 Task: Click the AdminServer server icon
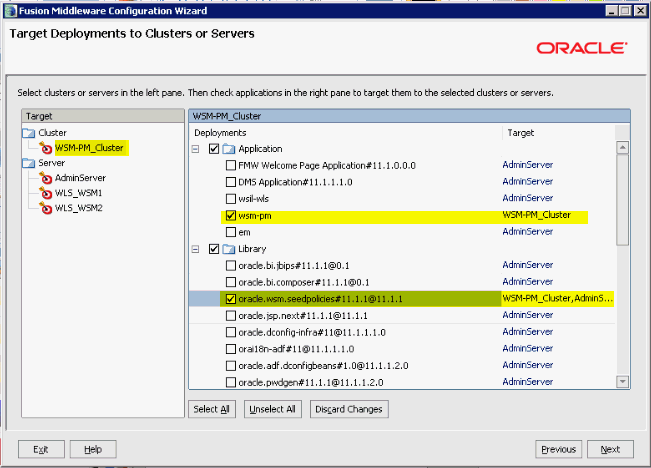click(46, 178)
